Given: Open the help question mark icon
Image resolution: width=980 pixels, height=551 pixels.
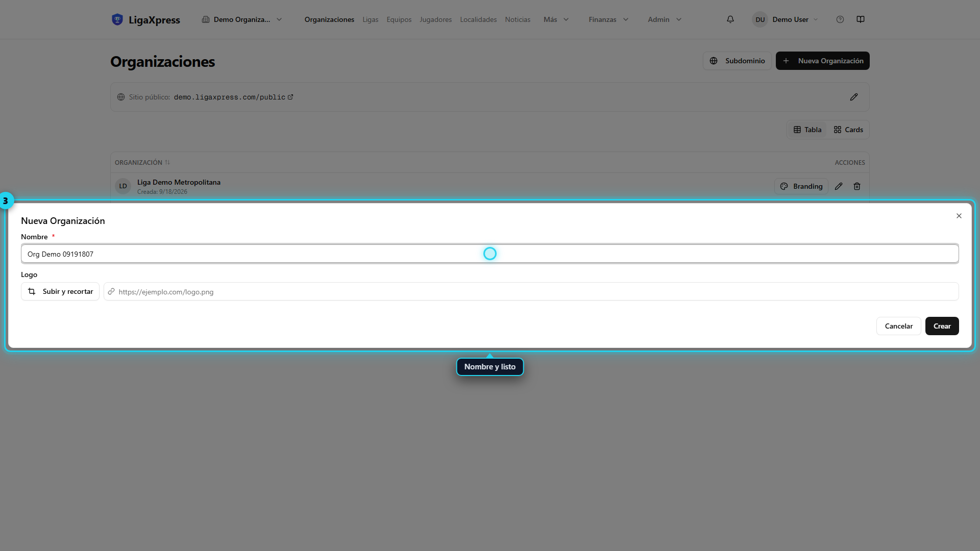Looking at the screenshot, I should pos(840,19).
